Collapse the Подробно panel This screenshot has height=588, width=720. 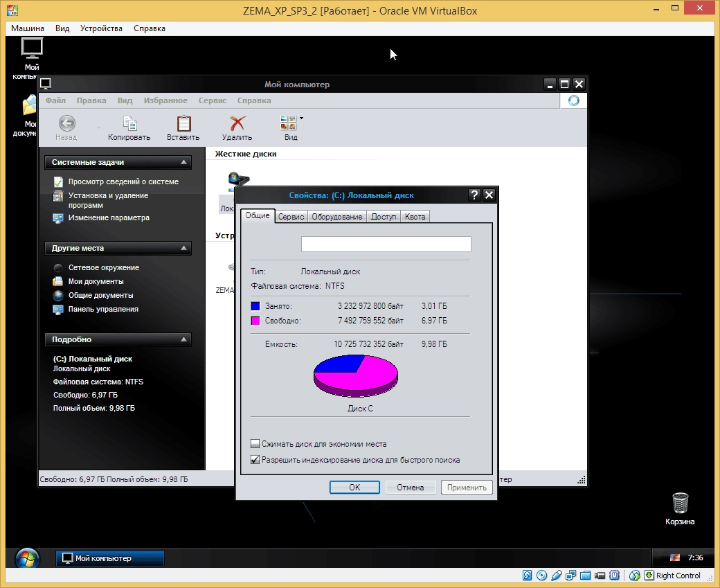(x=183, y=339)
